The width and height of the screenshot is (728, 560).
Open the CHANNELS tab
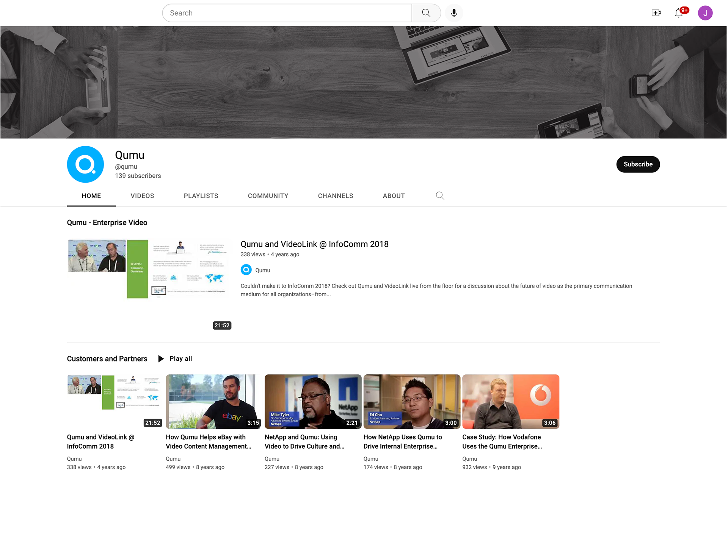(336, 196)
